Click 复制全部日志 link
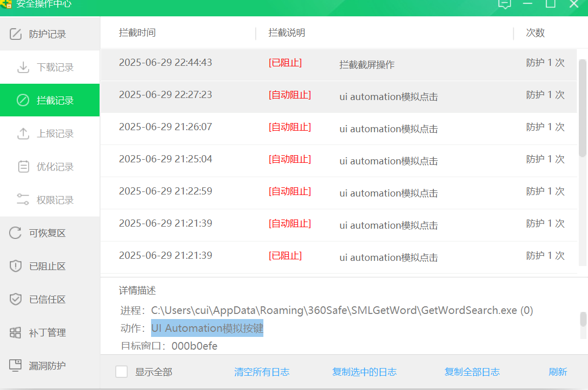588x390 pixels. coord(472,372)
